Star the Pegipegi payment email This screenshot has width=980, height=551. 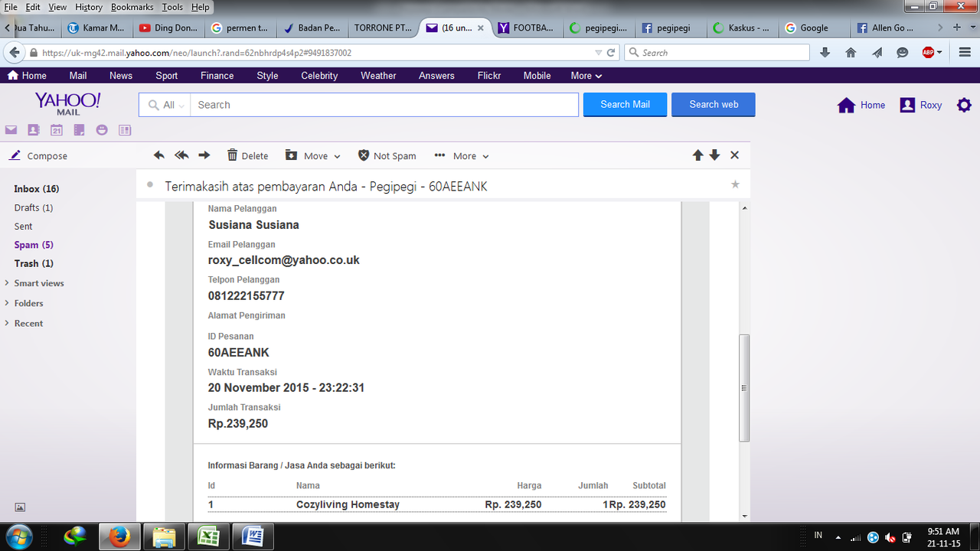click(x=736, y=184)
